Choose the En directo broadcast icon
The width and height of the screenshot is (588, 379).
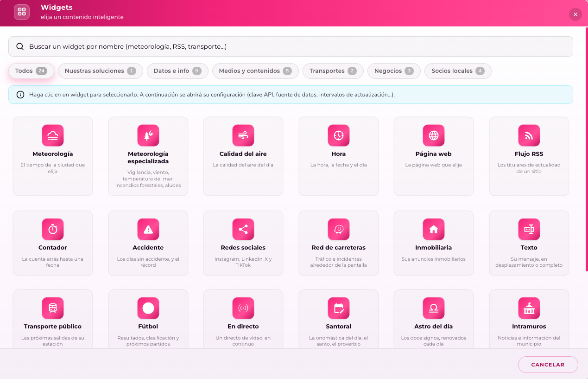point(243,308)
